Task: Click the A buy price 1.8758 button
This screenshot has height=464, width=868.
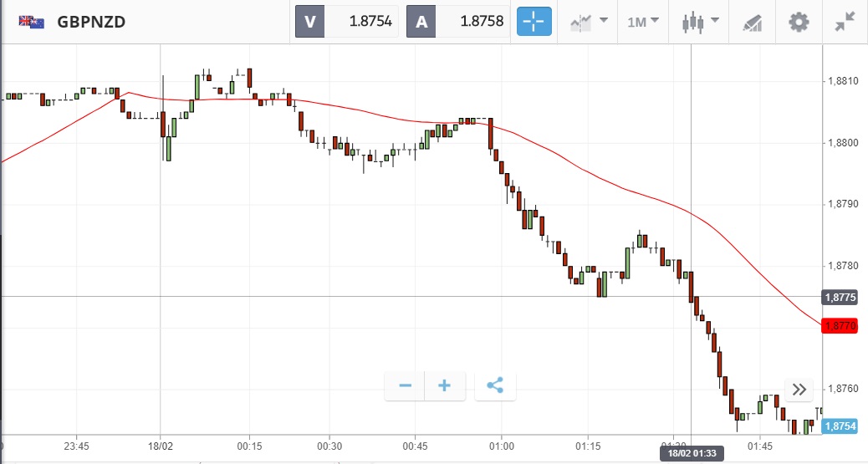Action: click(x=458, y=22)
